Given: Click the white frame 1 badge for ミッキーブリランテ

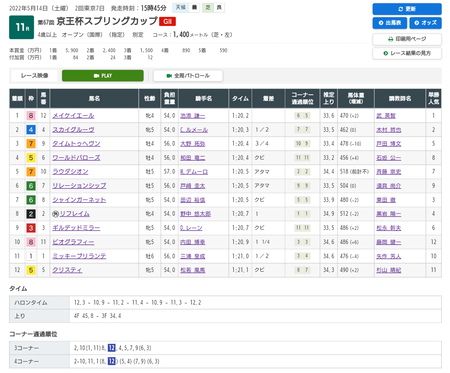Looking at the screenshot, I should click(31, 256).
